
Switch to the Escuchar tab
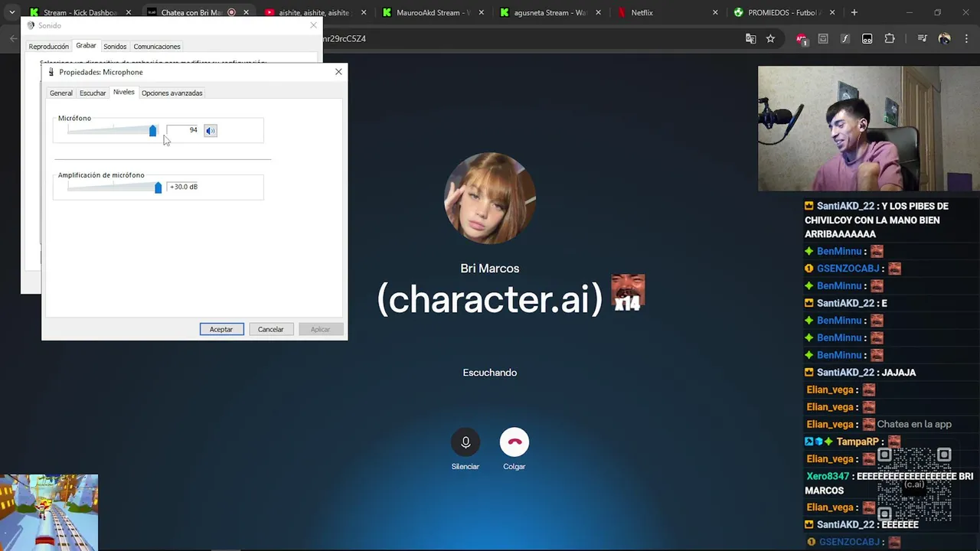click(x=93, y=93)
